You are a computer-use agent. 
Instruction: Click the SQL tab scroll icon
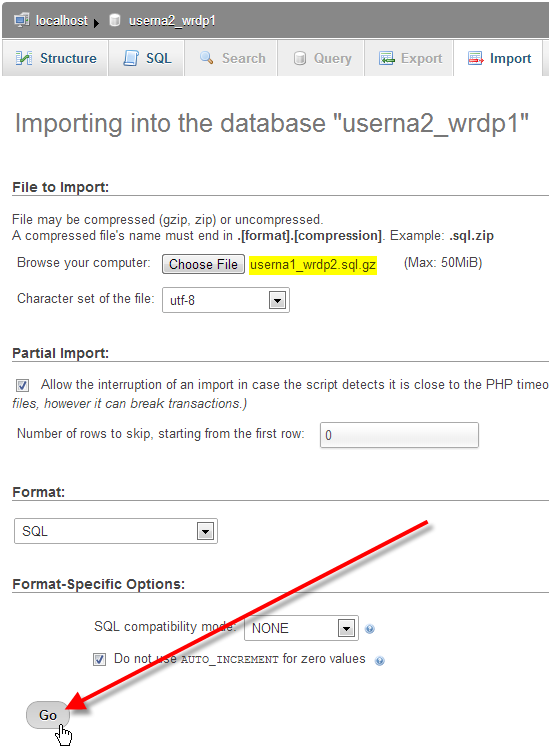coord(131,58)
